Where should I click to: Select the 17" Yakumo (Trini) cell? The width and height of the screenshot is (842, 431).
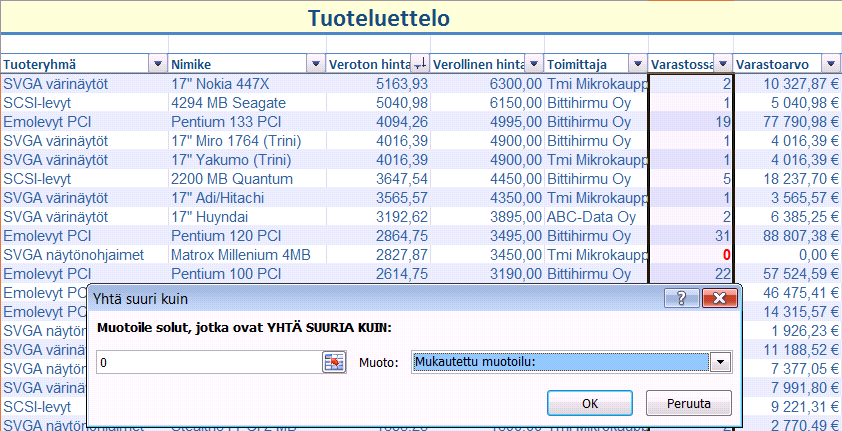[x=247, y=160]
